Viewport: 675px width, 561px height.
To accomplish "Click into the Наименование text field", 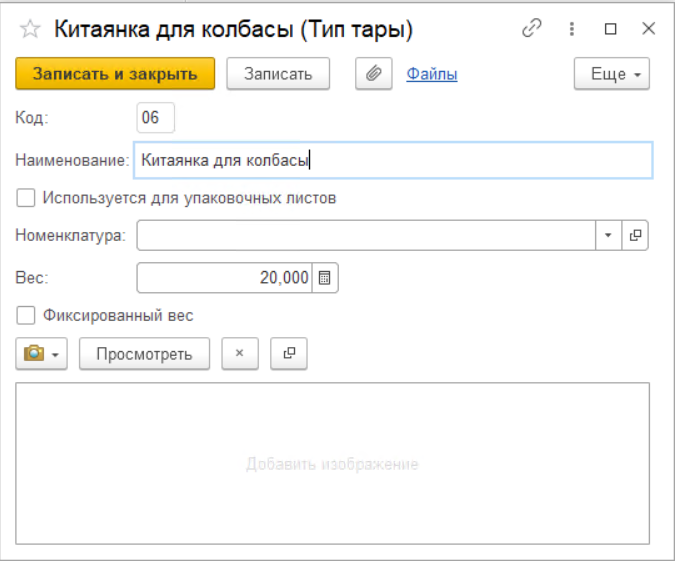I will pyautogui.click(x=392, y=159).
